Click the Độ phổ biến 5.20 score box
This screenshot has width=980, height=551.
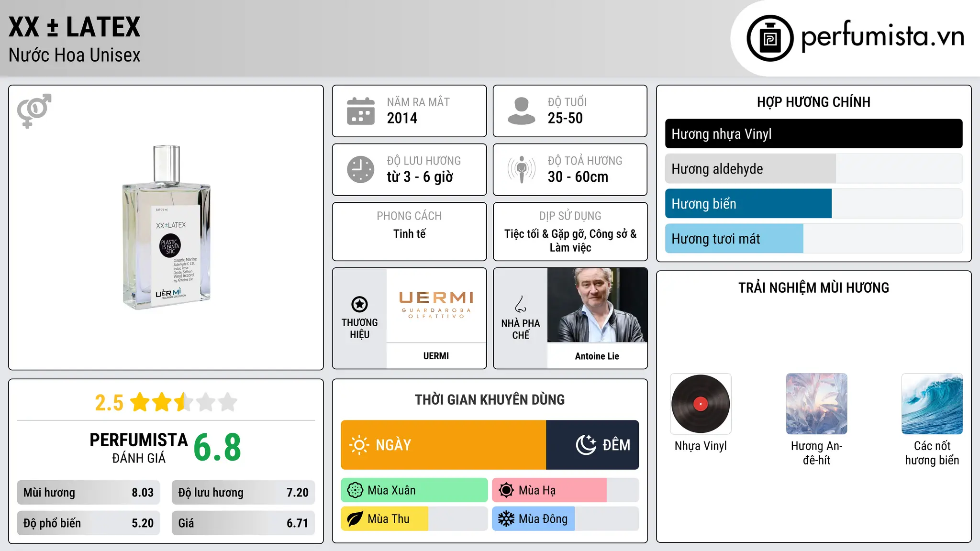click(x=89, y=523)
